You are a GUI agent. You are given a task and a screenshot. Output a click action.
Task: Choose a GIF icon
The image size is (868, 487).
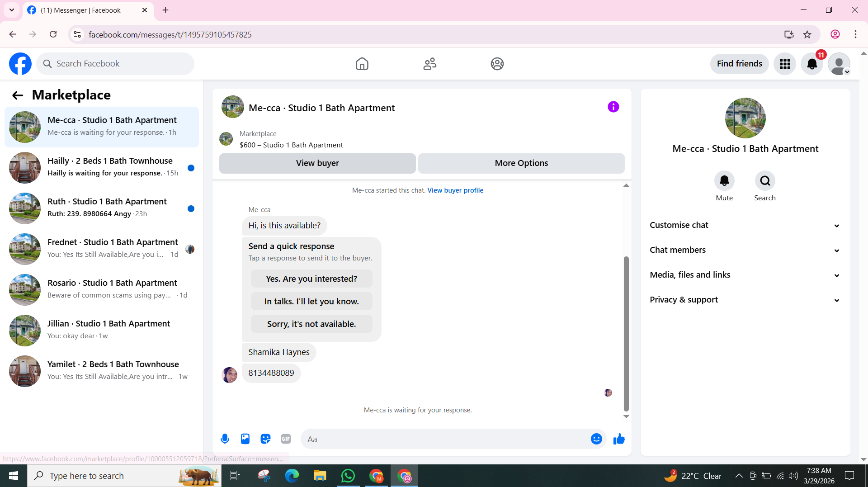click(x=286, y=439)
